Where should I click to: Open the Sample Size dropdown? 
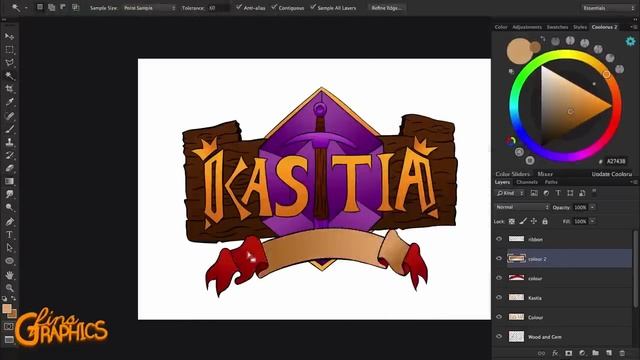tap(149, 8)
